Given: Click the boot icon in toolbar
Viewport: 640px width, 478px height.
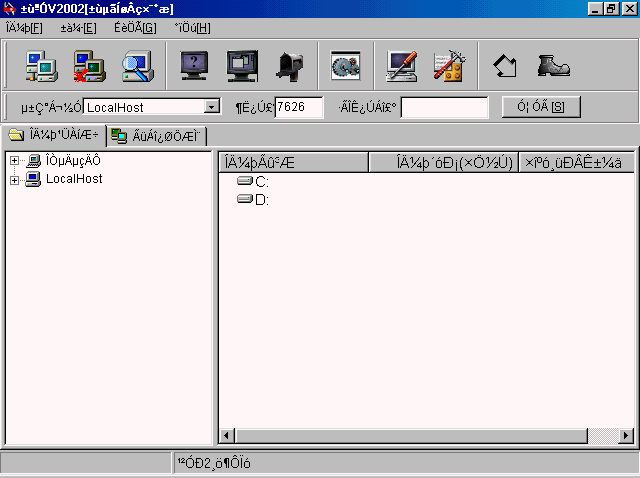Looking at the screenshot, I should (x=552, y=65).
